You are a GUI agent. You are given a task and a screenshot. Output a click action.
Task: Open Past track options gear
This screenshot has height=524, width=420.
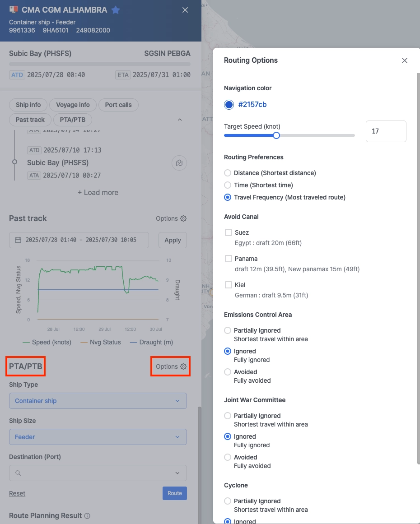click(183, 218)
